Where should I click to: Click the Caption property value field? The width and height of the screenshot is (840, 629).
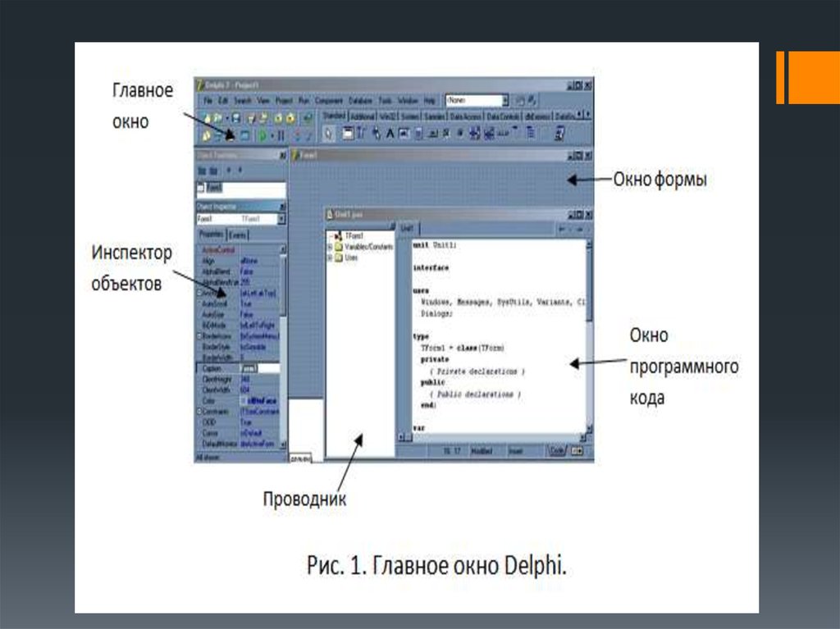260,368
